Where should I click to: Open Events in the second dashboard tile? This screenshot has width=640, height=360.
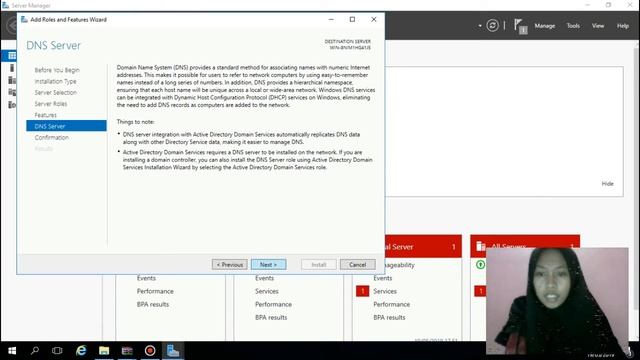click(x=264, y=278)
